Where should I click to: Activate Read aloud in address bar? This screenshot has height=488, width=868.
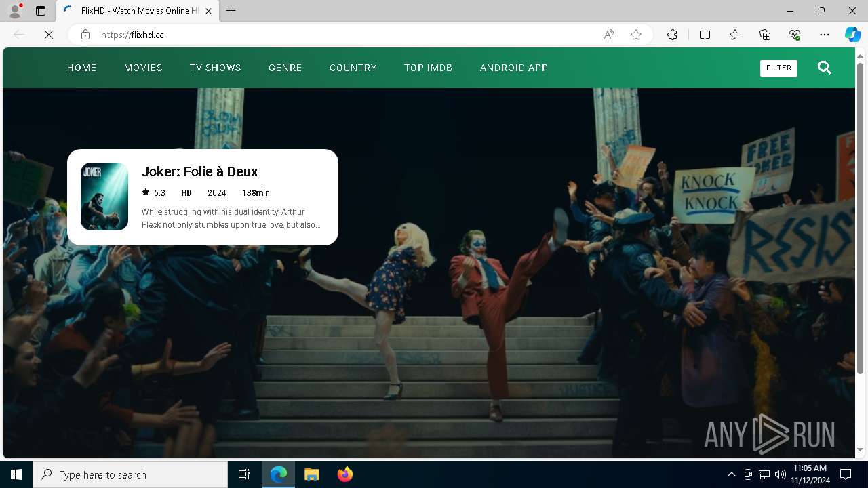609,35
